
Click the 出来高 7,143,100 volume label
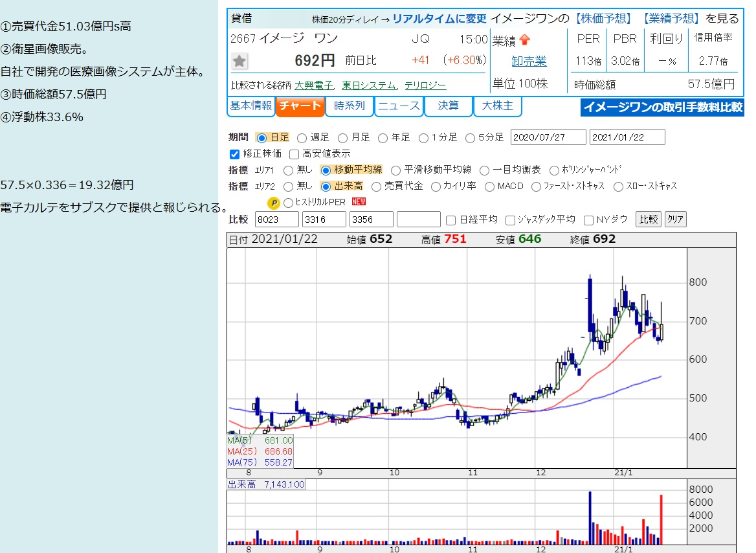pyautogui.click(x=266, y=484)
